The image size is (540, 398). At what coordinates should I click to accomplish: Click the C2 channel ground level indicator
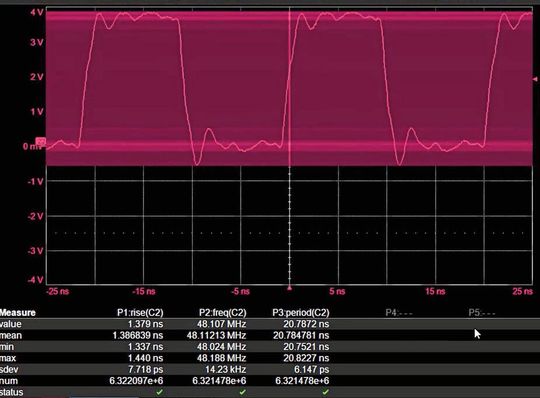[41, 141]
